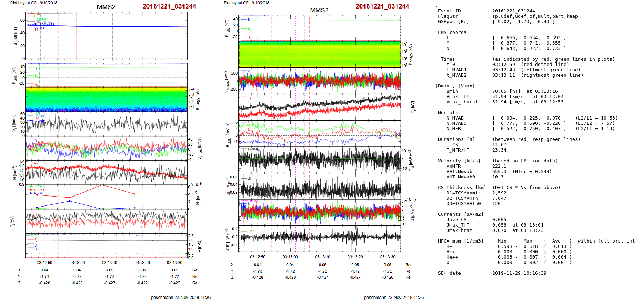Screen dimensions: 644x300
Task: Click the ion energy spectrogram in left plot
Action: pos(106,100)
